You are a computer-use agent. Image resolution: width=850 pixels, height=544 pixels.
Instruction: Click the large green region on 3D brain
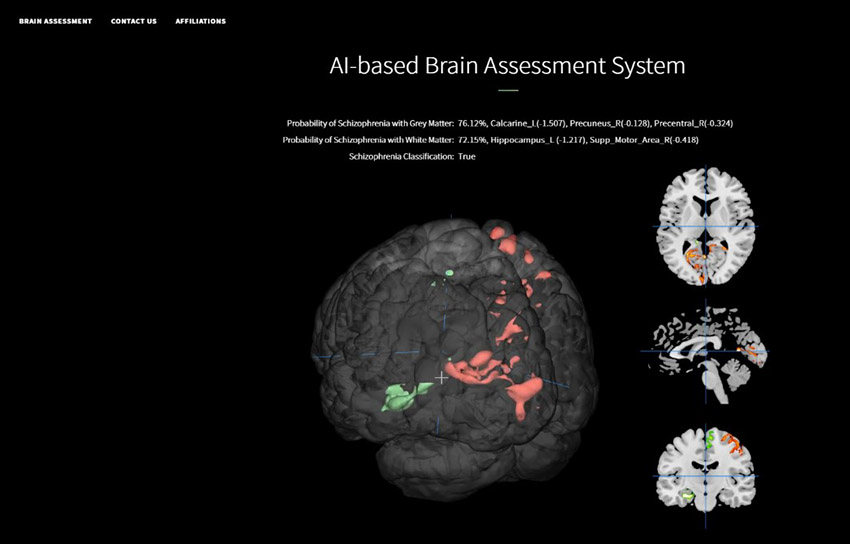click(407, 397)
